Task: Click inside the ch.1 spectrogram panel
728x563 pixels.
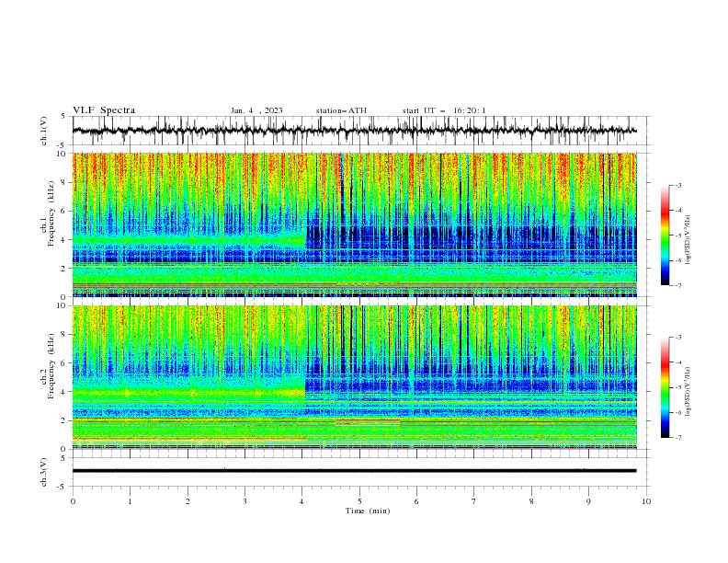Action: [354, 224]
